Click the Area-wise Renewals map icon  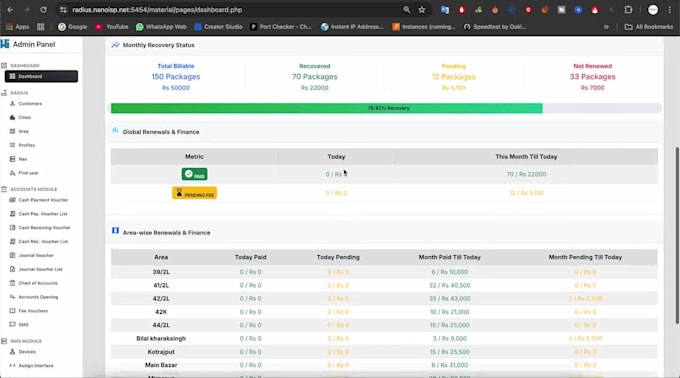[x=115, y=231]
